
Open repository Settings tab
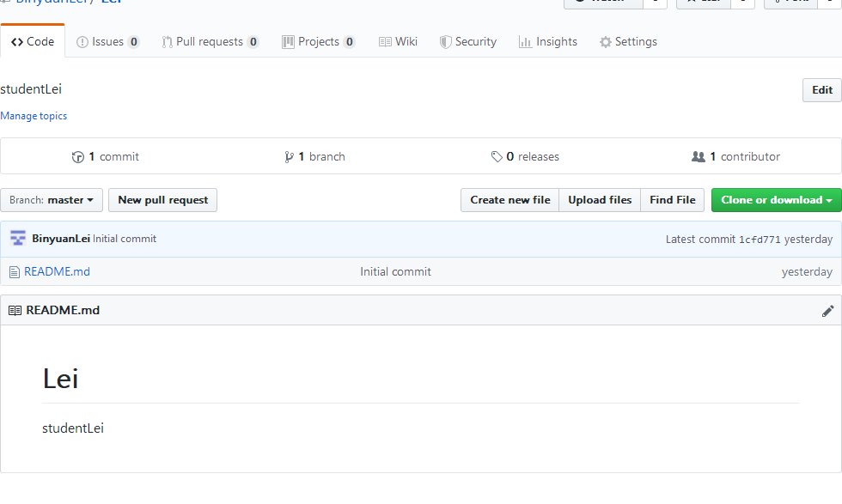[628, 41]
